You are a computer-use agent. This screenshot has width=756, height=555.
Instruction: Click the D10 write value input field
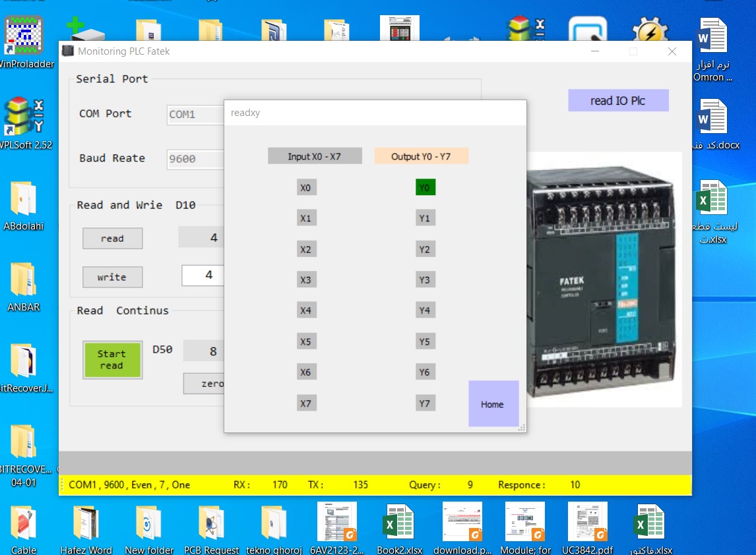[x=203, y=276]
